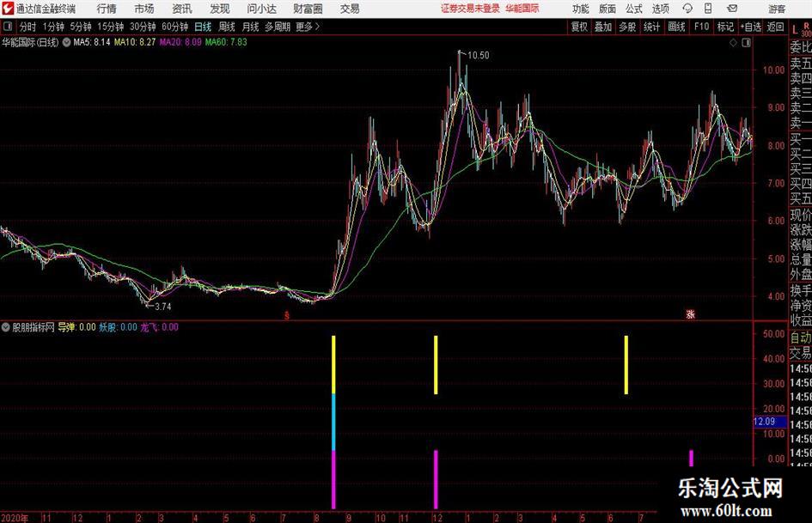Click the 2020年 label on time axis

(15, 518)
